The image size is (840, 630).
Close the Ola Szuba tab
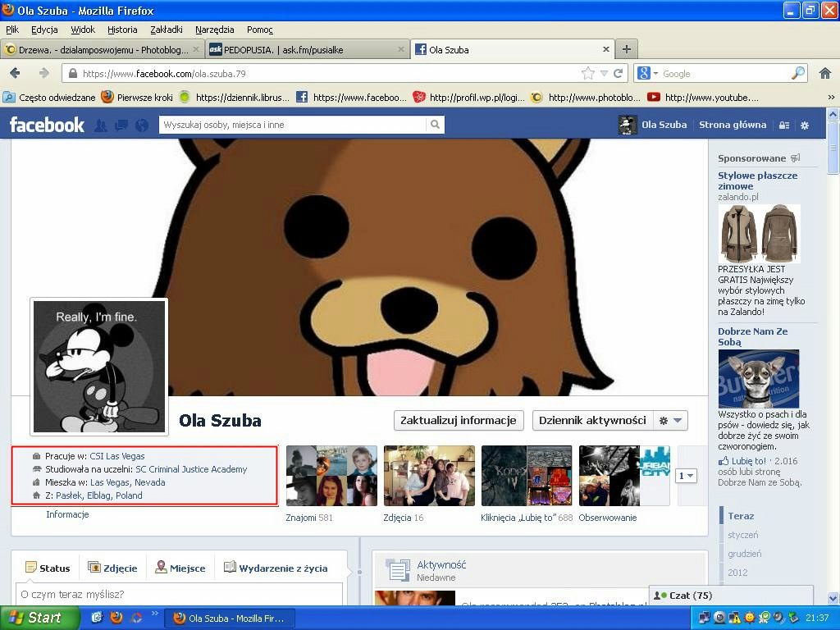point(606,49)
